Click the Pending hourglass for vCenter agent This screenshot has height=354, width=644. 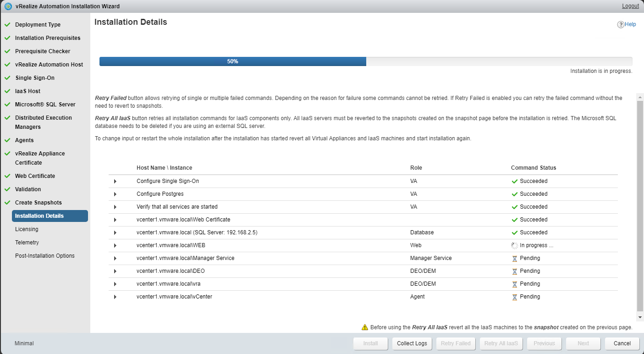pos(514,297)
